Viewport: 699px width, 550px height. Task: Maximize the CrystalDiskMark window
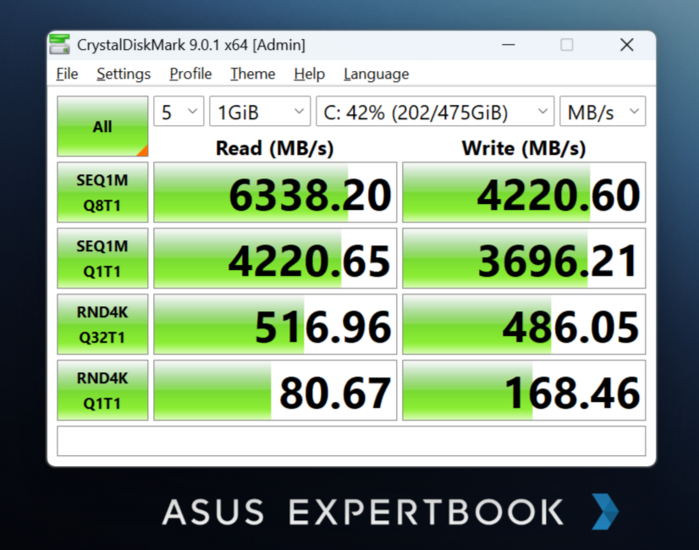(567, 45)
